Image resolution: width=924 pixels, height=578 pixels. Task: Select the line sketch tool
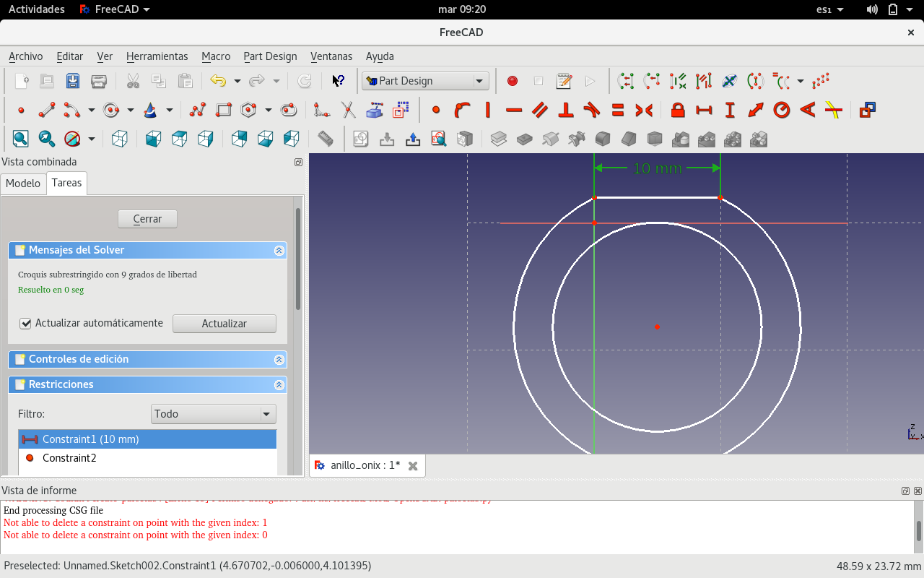pyautogui.click(x=47, y=110)
